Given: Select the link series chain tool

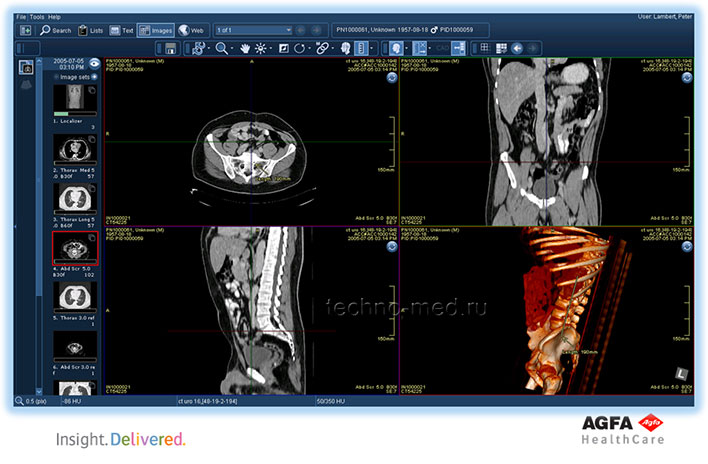Looking at the screenshot, I should tap(321, 48).
